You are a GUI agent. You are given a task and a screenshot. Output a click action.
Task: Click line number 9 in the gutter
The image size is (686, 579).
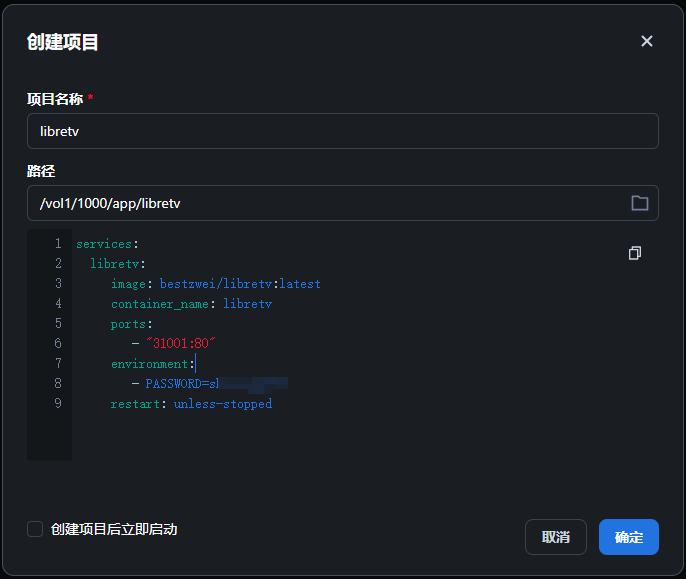tap(57, 404)
